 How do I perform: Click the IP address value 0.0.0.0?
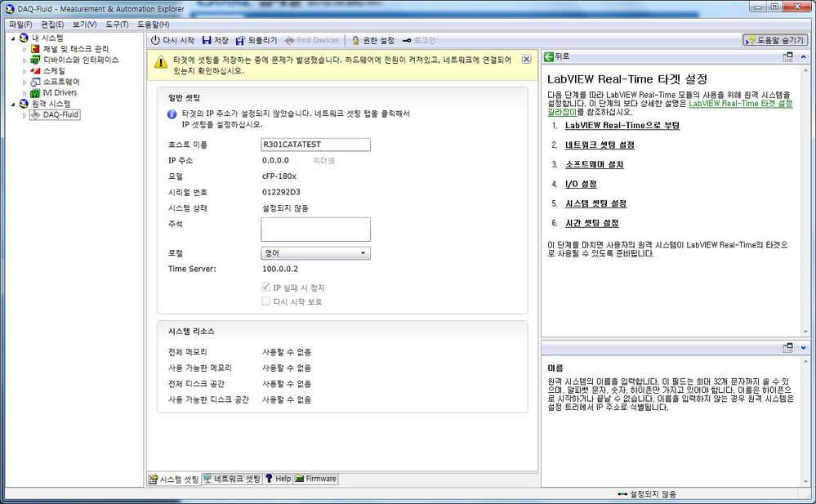275,160
